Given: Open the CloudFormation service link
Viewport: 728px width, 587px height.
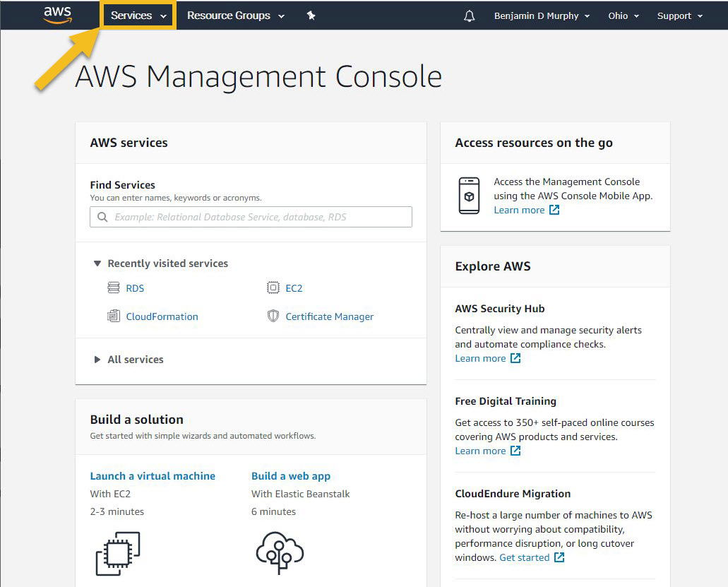Looking at the screenshot, I should (x=162, y=316).
